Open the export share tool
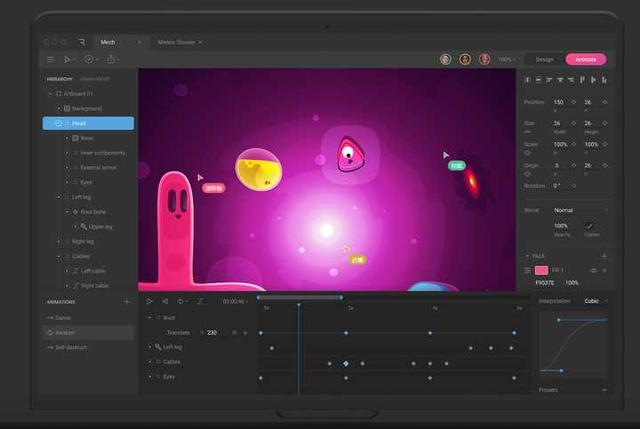Image resolution: width=640 pixels, height=429 pixels. [110, 59]
